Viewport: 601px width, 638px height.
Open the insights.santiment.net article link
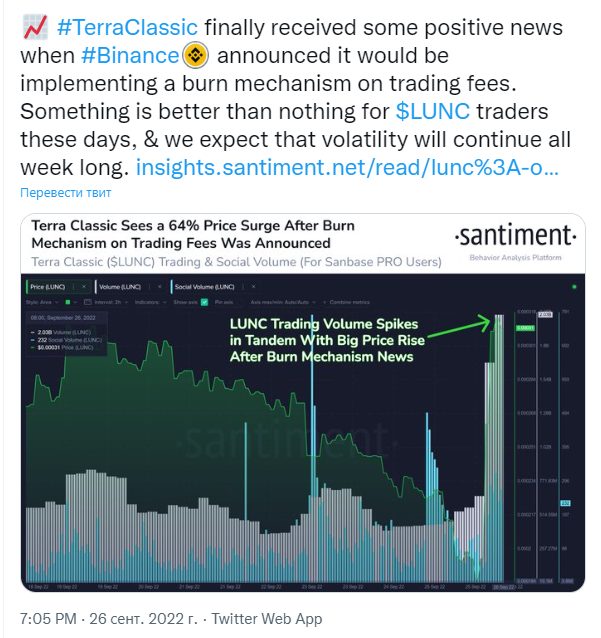(x=347, y=167)
